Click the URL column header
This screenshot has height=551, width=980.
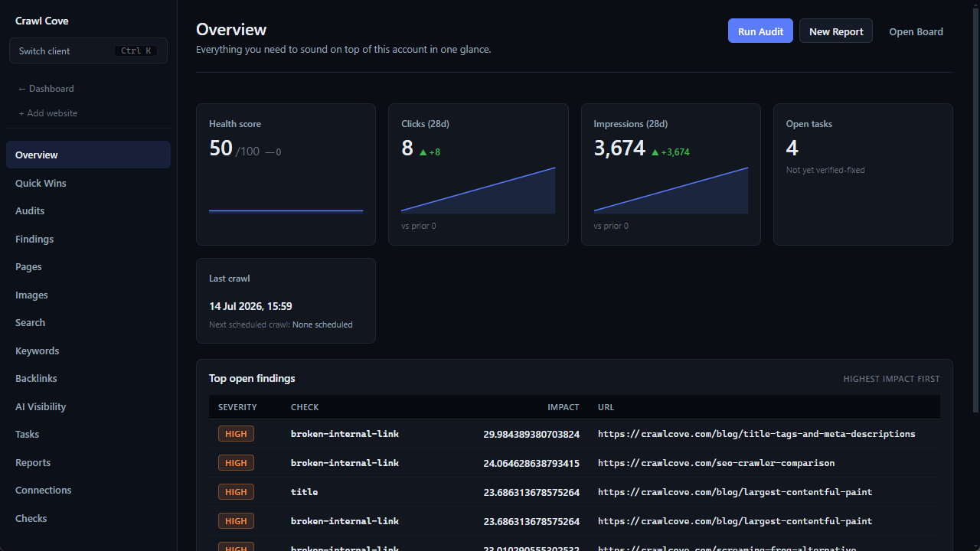click(606, 407)
